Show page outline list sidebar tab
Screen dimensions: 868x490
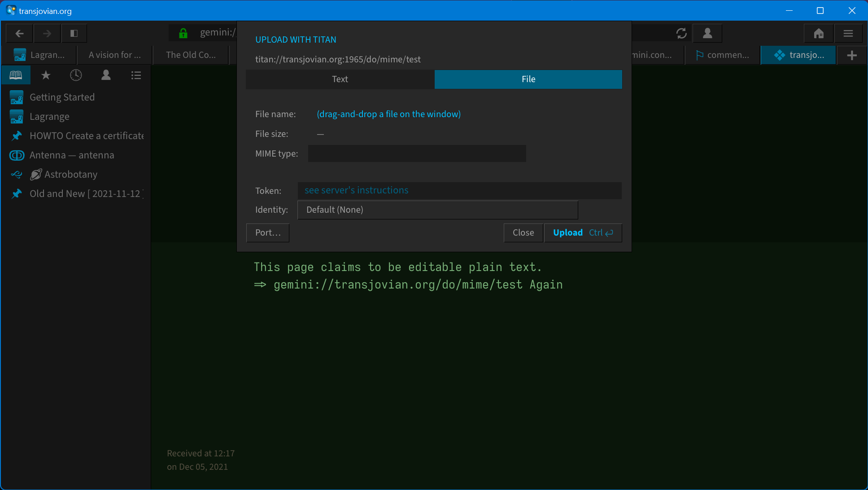click(136, 75)
